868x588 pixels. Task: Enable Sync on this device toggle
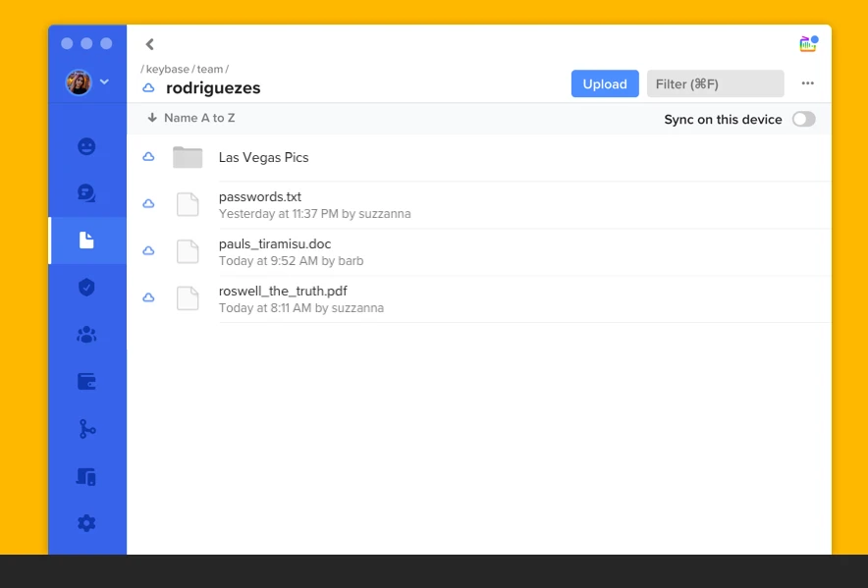[x=804, y=119]
